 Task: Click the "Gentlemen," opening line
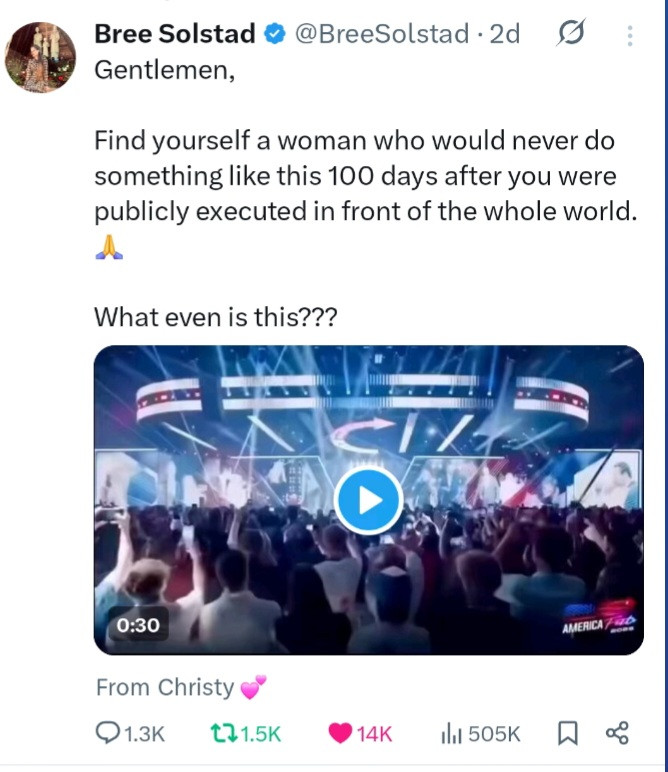click(164, 71)
